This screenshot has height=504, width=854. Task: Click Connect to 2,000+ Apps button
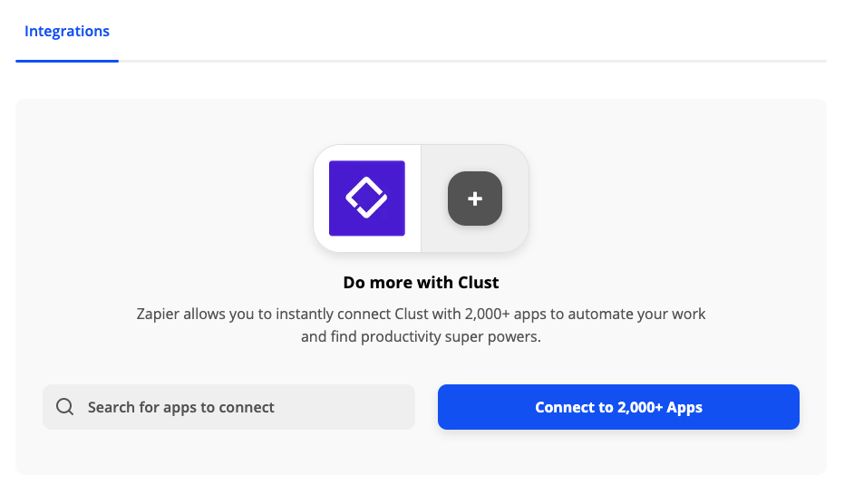click(618, 407)
